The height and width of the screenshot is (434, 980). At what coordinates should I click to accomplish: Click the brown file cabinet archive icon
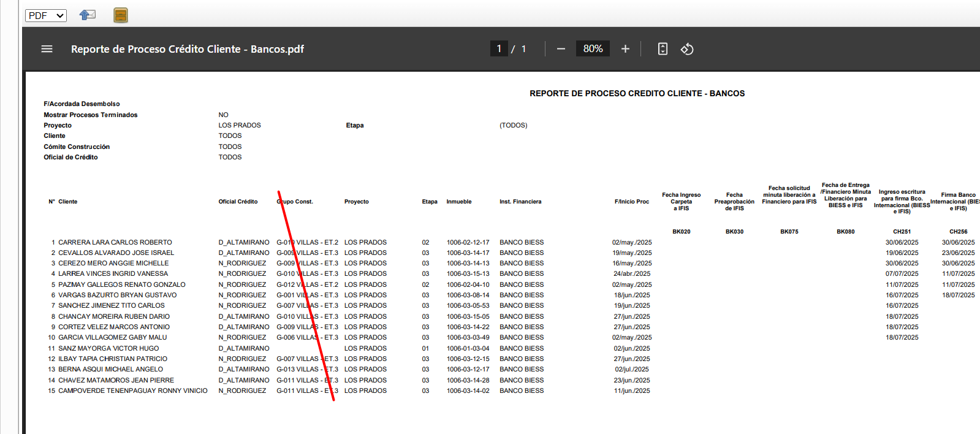pyautogui.click(x=121, y=15)
